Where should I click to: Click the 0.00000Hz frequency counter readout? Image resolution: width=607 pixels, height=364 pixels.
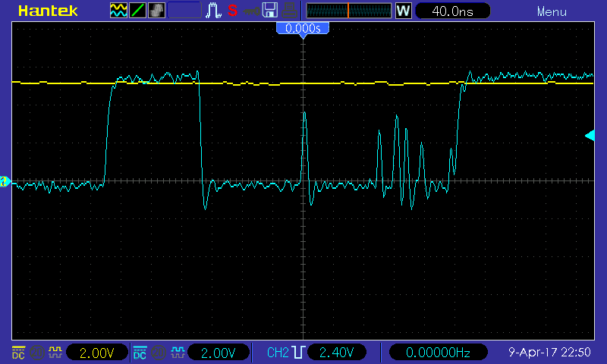coord(439,353)
